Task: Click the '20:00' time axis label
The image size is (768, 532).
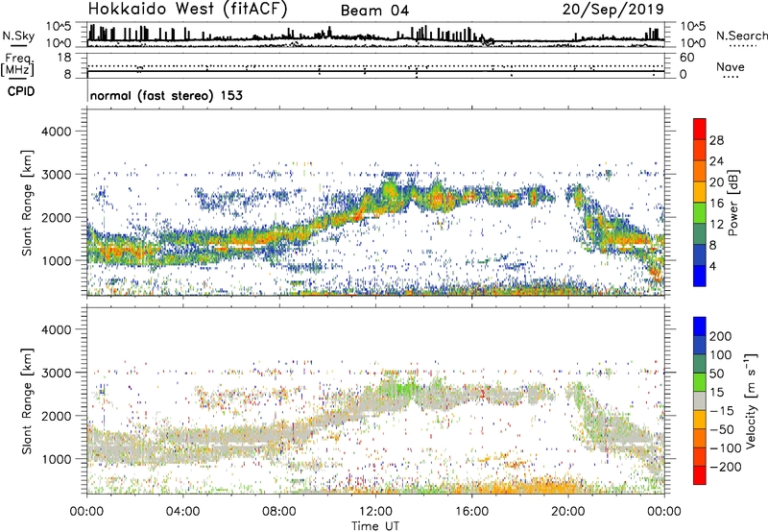Action: pyautogui.click(x=568, y=512)
